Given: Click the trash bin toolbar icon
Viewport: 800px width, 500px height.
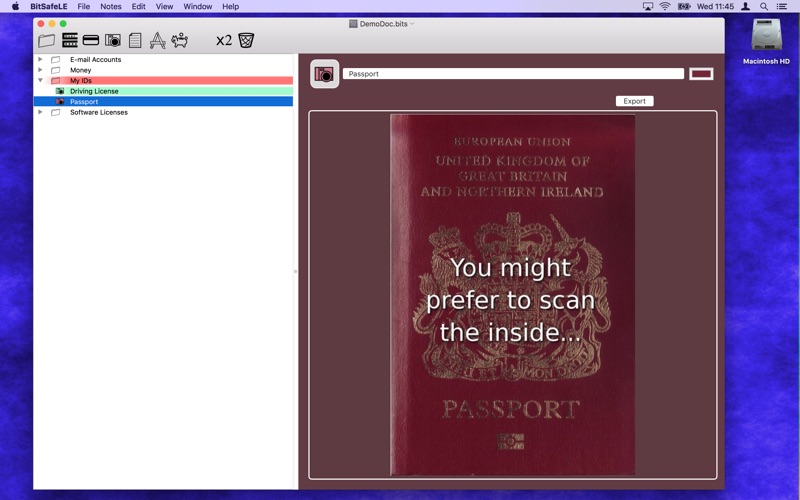Looking at the screenshot, I should tap(246, 40).
